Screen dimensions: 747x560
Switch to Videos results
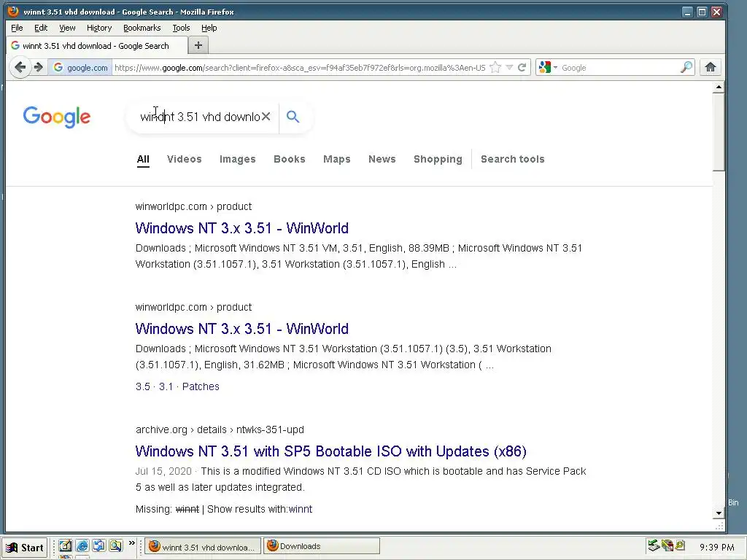pyautogui.click(x=185, y=159)
